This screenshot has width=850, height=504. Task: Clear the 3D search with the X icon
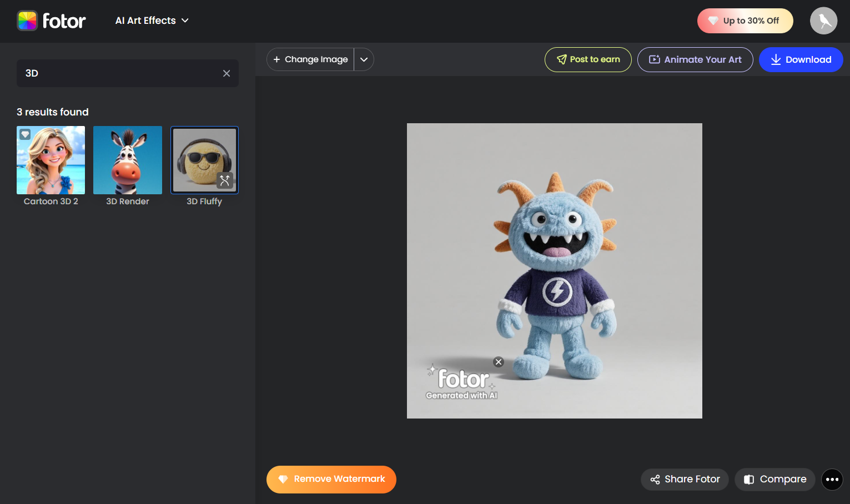pyautogui.click(x=227, y=73)
